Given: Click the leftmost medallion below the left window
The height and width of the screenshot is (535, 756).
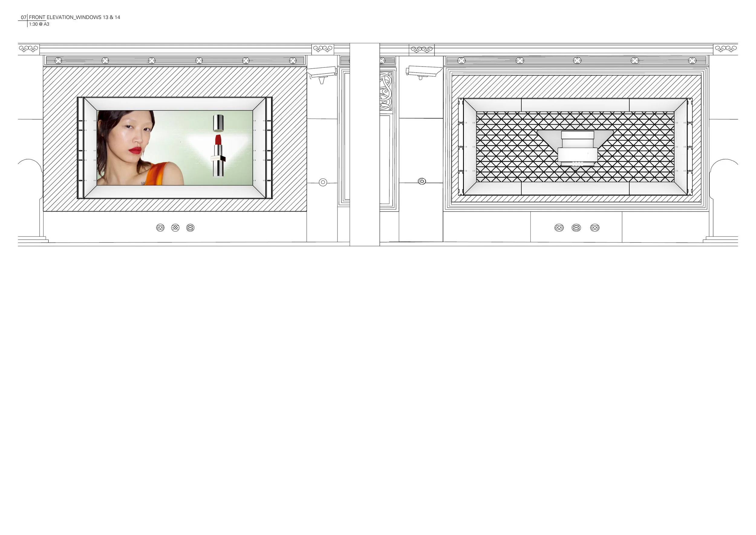Looking at the screenshot, I should (x=160, y=228).
